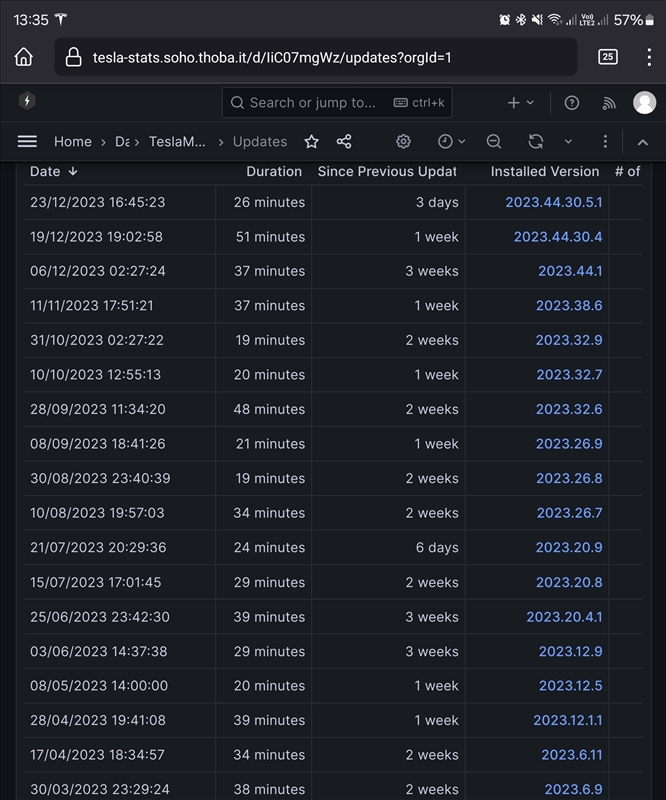The image size is (666, 800).
Task: Open the Grafana help menu
Action: (x=569, y=103)
